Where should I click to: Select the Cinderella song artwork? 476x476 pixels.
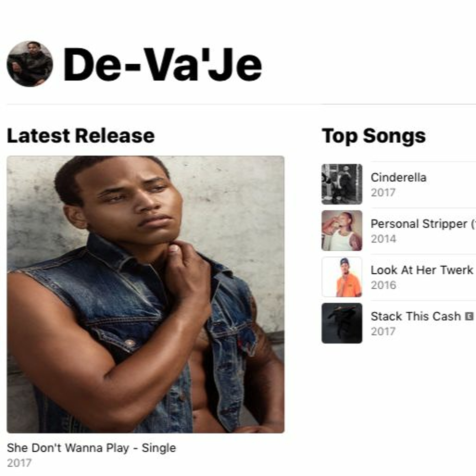coord(342,184)
